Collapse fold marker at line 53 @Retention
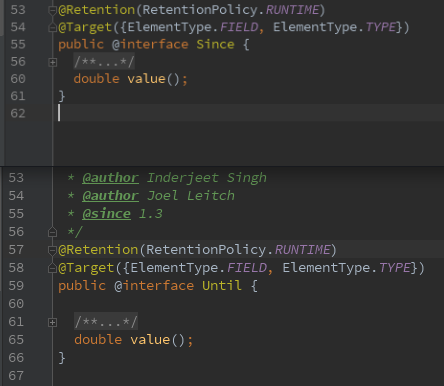 pos(52,11)
